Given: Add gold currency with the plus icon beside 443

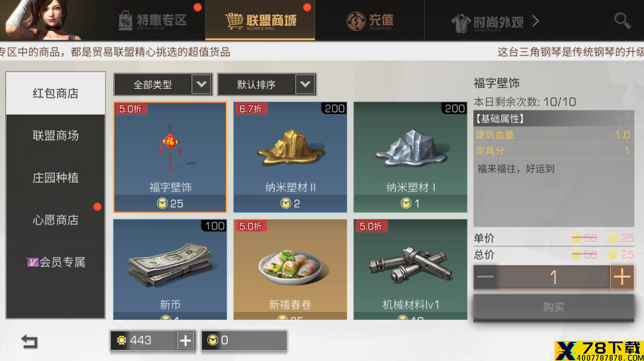Looking at the screenshot, I should click(185, 341).
